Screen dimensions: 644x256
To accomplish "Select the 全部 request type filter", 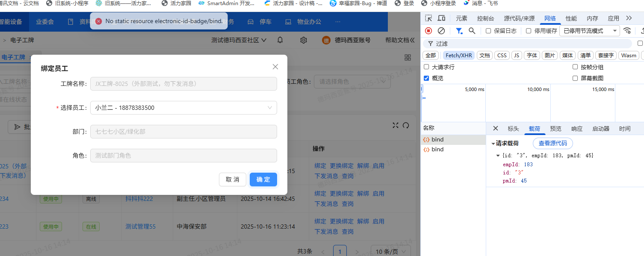I will (431, 56).
